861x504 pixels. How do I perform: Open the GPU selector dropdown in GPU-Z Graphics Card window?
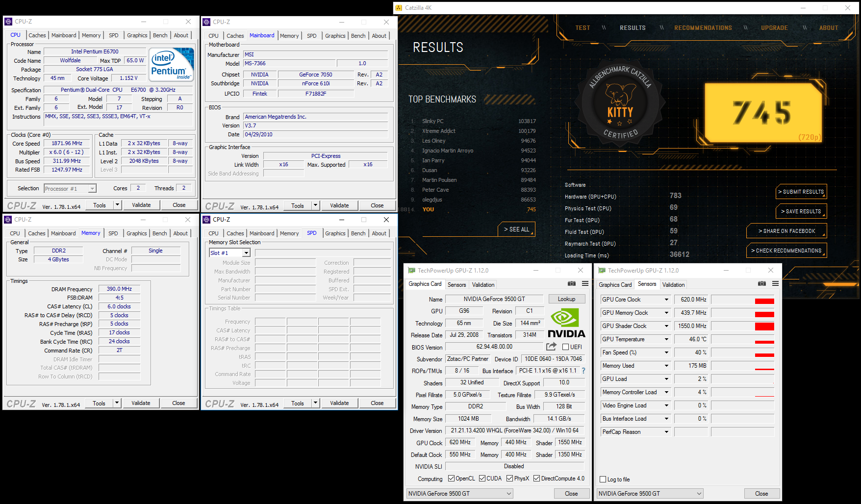pos(460,494)
